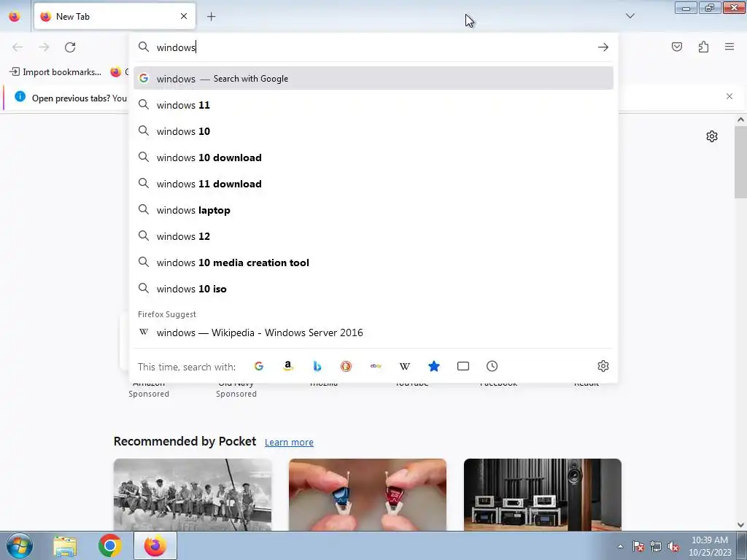Open the Extensions puzzle icon
Image resolution: width=747 pixels, height=560 pixels.
(703, 47)
